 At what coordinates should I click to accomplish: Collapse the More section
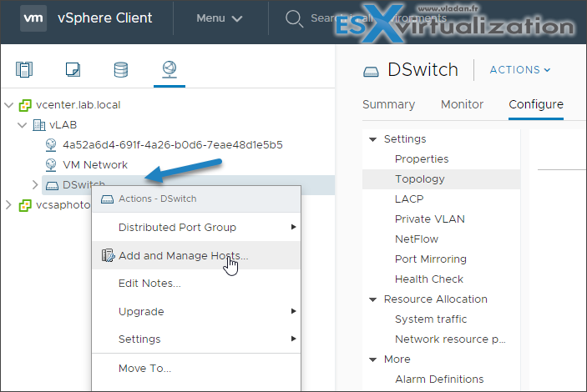pos(373,359)
